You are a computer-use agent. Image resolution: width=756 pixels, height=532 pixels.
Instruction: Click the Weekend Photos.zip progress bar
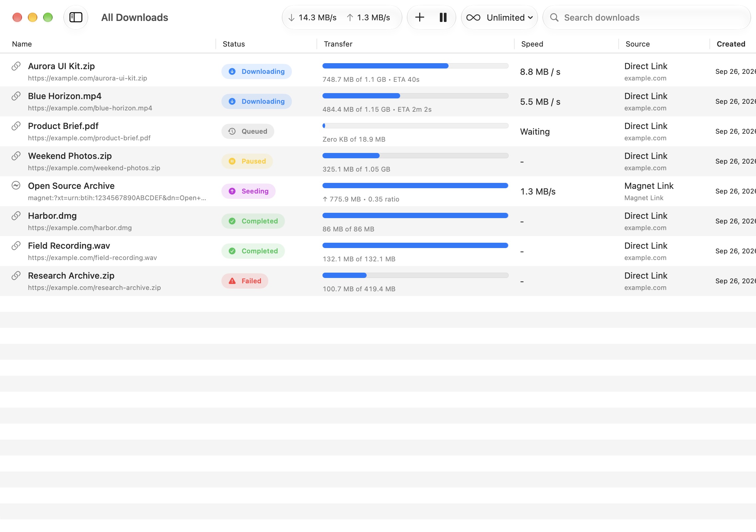click(415, 156)
